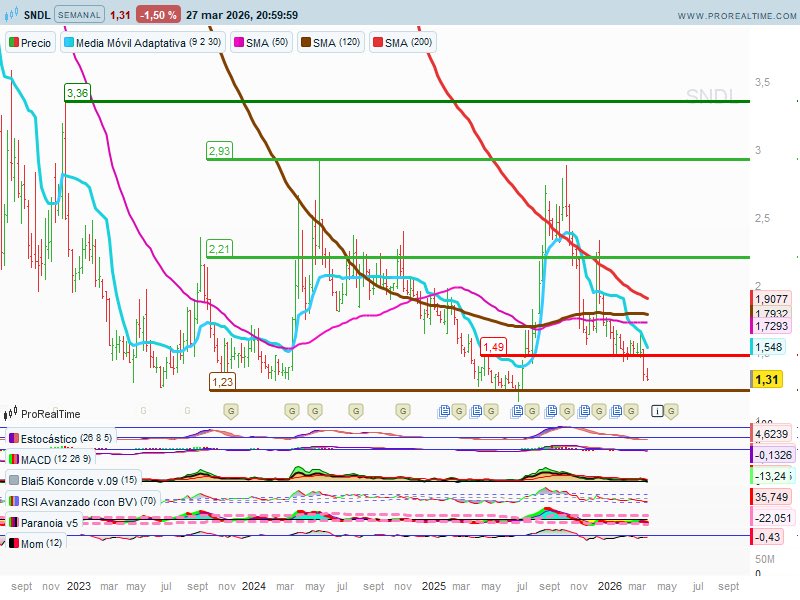Select the 2,93 horizontal line label
This screenshot has width=800, height=600.
[x=219, y=151]
